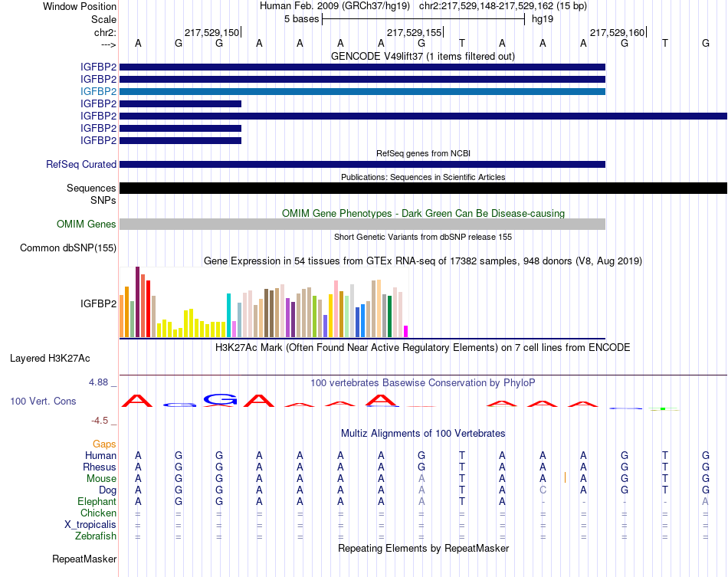Open Multiz Alignments of 100 Vertebrates title
728x577 pixels.
click(x=423, y=434)
